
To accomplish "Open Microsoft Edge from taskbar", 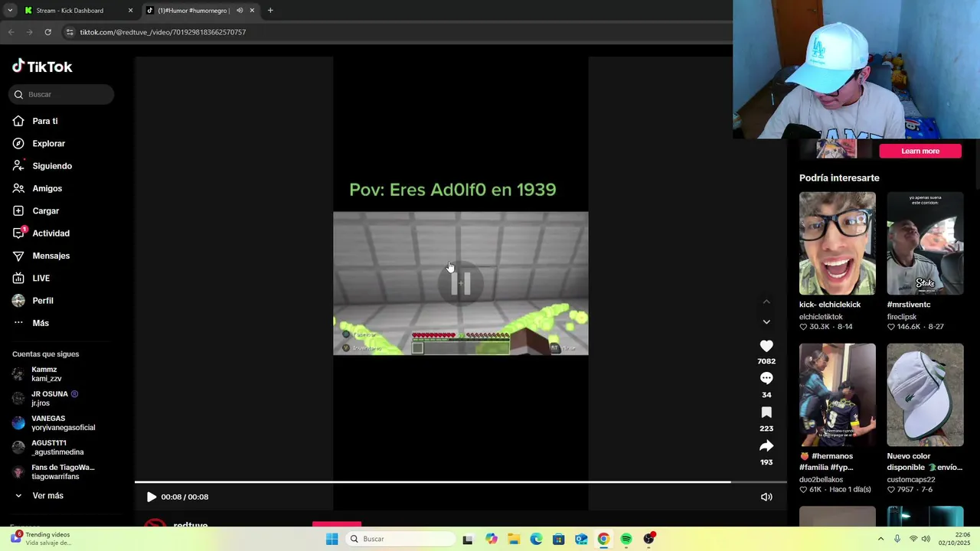I will pyautogui.click(x=536, y=539).
